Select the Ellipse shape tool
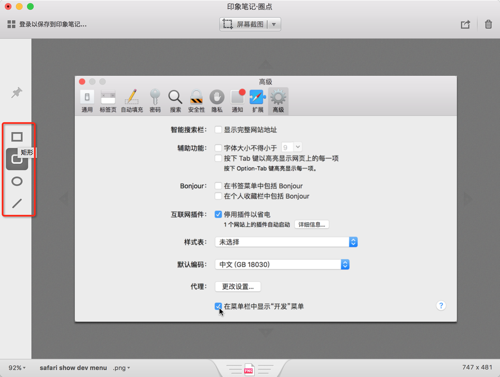The height and width of the screenshot is (377, 500). pos(17,181)
